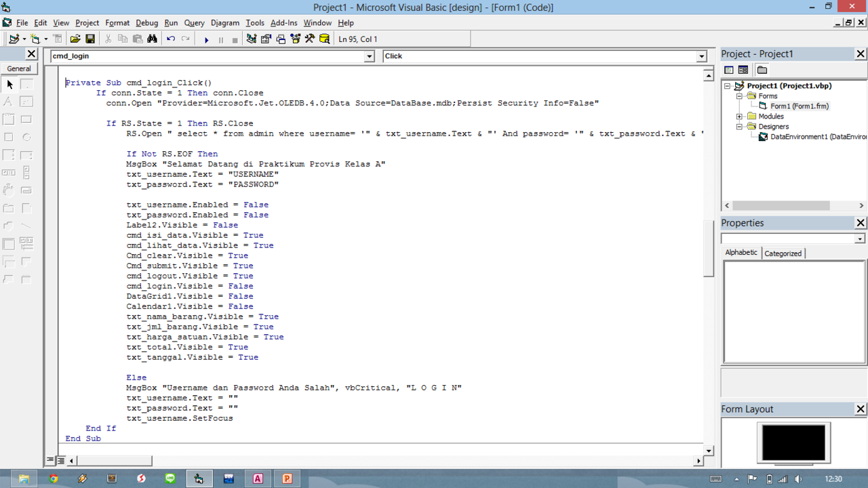Open the Menu Editor toolbar icon

pyautogui.click(x=58, y=39)
